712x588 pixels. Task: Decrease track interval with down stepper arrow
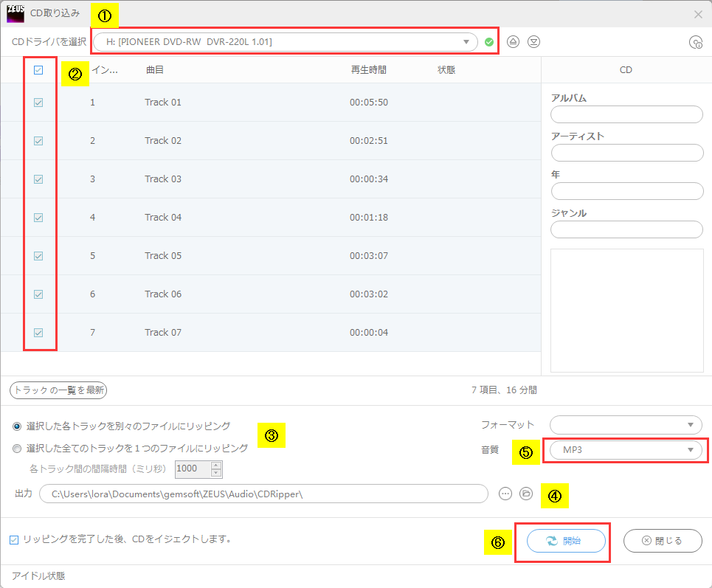(217, 473)
